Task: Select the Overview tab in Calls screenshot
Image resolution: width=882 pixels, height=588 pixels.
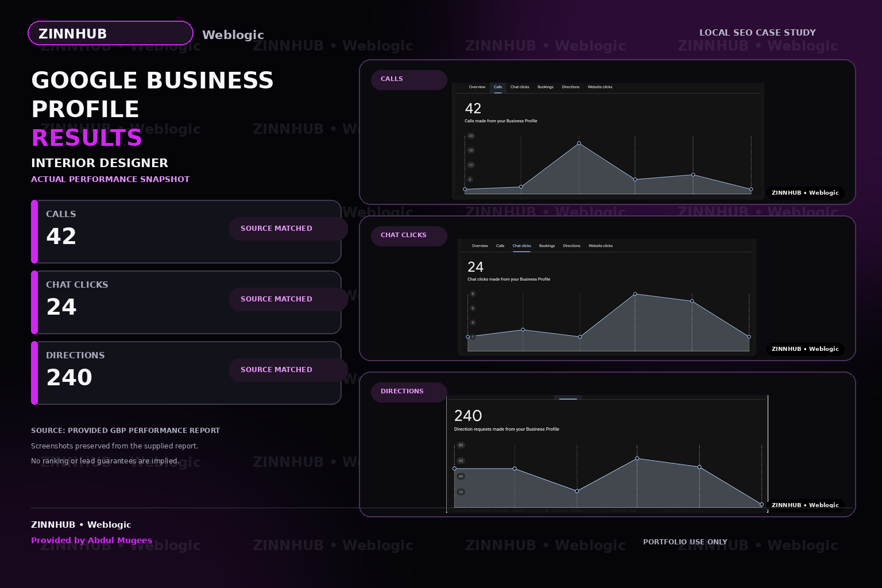Action: coord(477,87)
